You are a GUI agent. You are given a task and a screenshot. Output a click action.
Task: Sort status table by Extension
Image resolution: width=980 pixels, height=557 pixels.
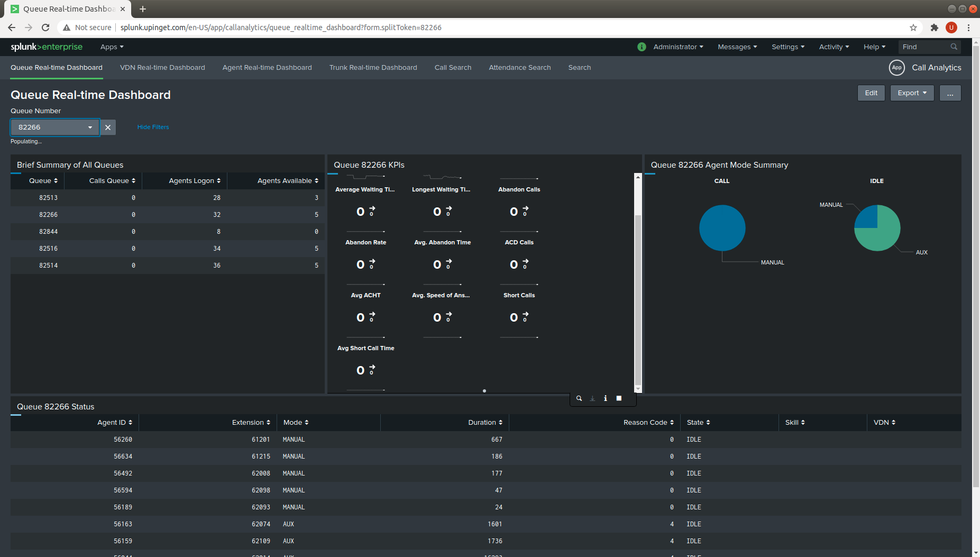click(x=251, y=422)
